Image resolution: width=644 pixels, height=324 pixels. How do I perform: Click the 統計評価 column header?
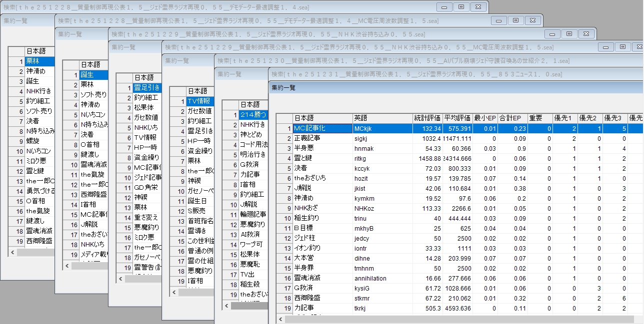click(x=427, y=118)
